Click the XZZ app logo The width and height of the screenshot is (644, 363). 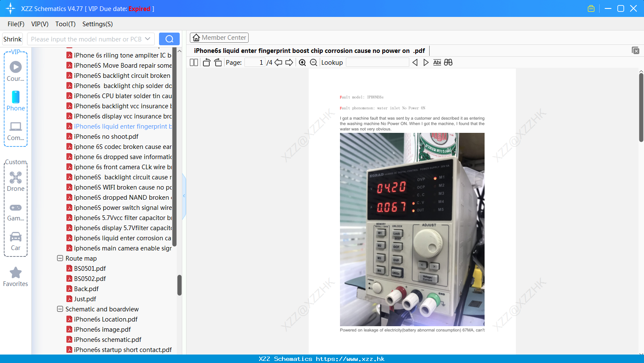click(11, 8)
